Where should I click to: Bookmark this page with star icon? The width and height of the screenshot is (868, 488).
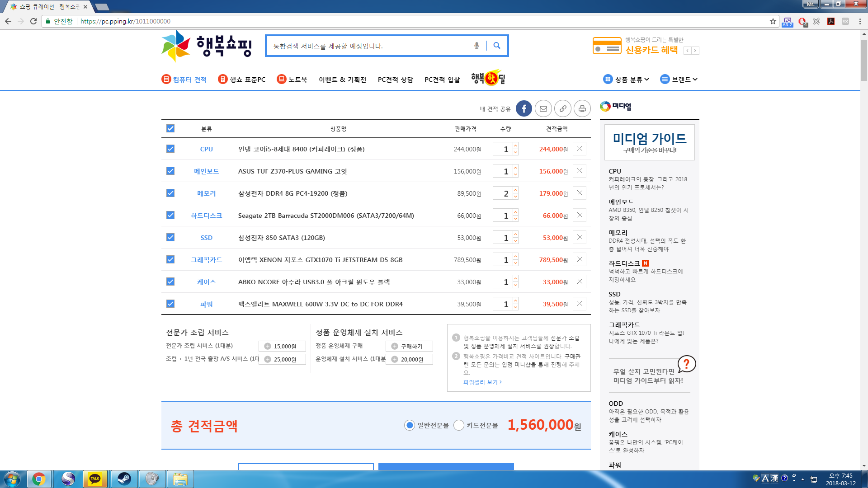773,21
